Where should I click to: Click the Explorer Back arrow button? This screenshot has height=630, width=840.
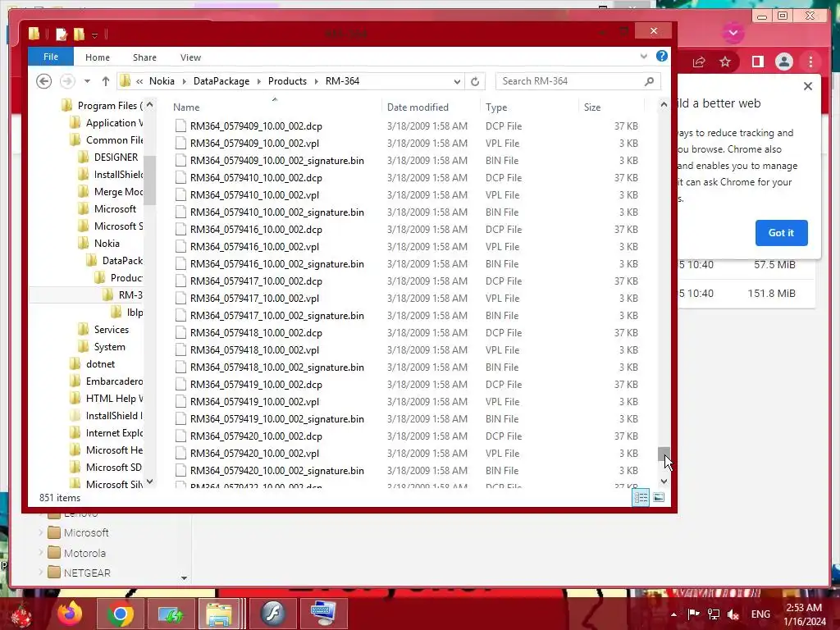(x=44, y=81)
